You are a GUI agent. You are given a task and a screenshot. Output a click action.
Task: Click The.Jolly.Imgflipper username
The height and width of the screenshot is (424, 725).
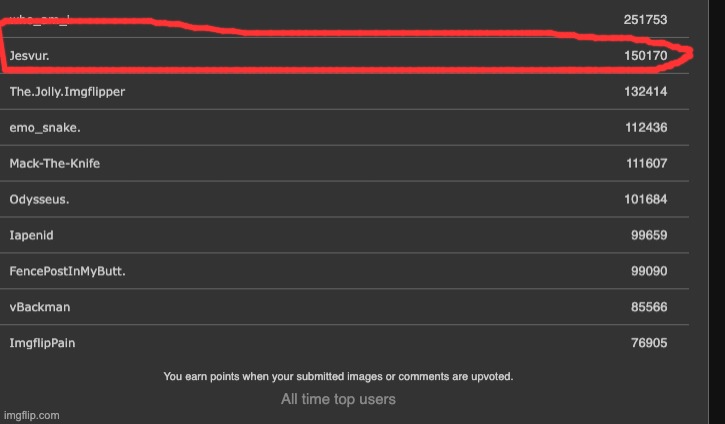pyautogui.click(x=67, y=92)
